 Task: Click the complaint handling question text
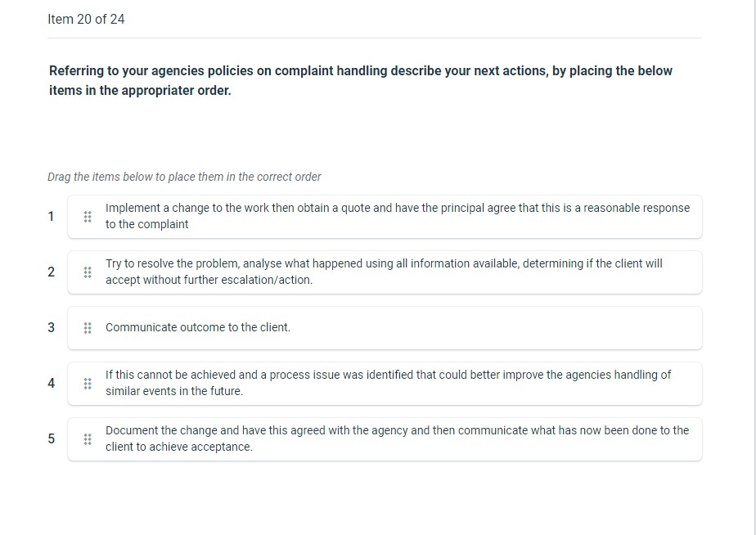tap(360, 80)
